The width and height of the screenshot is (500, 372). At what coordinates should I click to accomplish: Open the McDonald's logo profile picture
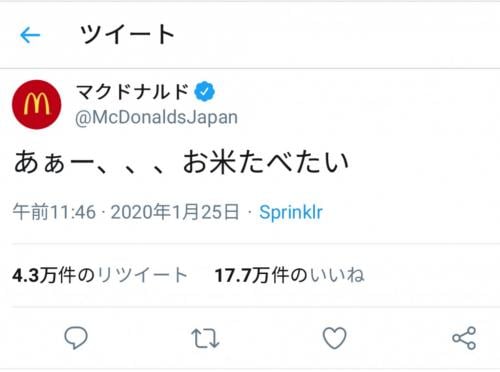(37, 104)
